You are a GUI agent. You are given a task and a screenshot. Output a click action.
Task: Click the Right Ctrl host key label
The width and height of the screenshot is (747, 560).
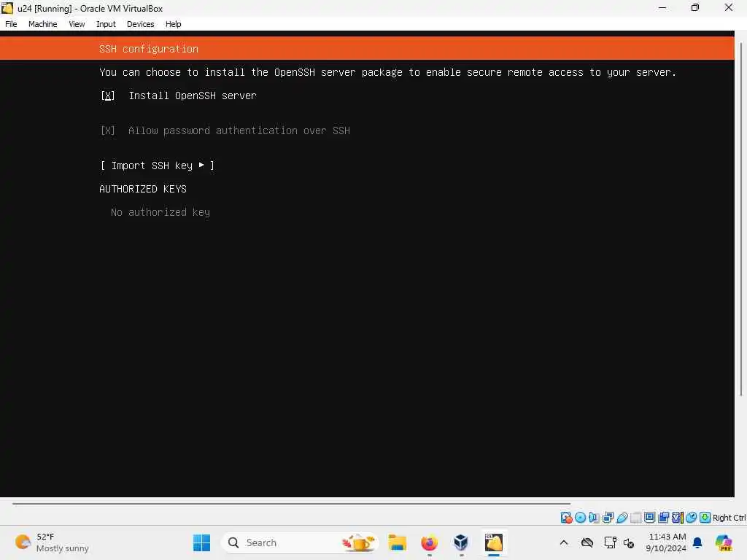coord(729,518)
